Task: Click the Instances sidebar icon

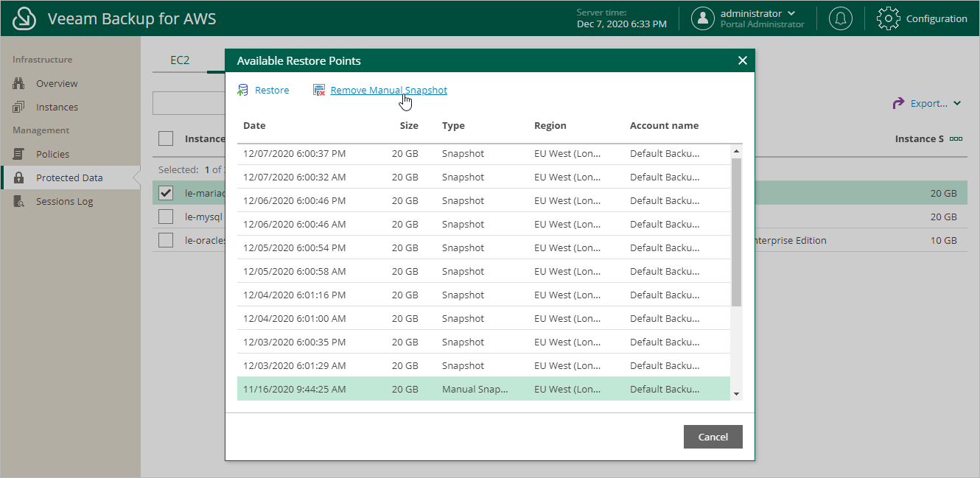Action: click(x=19, y=108)
